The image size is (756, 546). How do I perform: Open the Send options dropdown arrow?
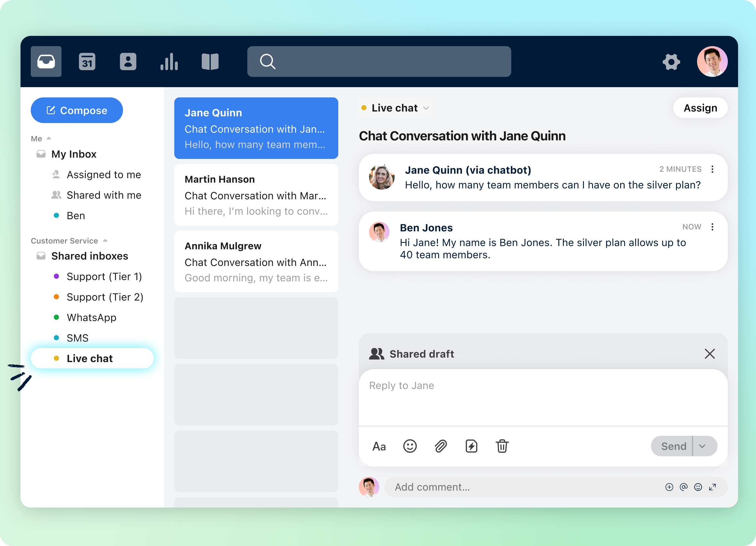point(702,446)
